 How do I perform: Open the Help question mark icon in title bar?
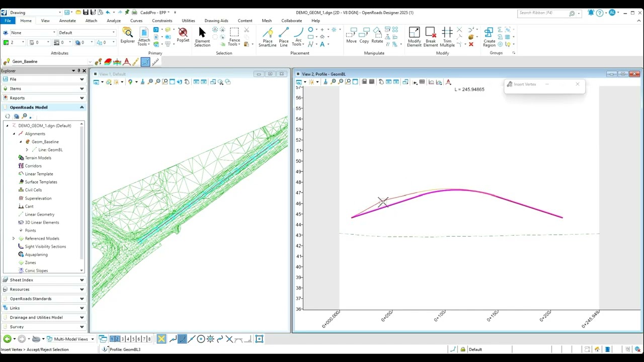[600, 13]
